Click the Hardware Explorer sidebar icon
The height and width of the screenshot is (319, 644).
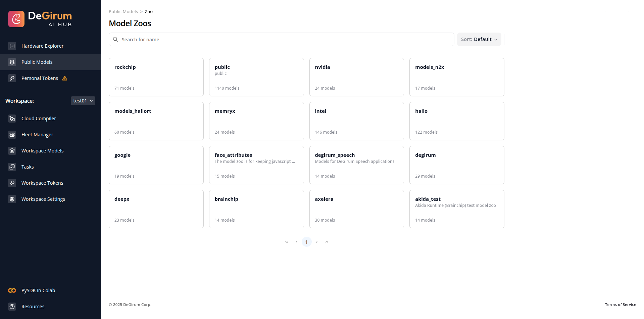point(12,46)
